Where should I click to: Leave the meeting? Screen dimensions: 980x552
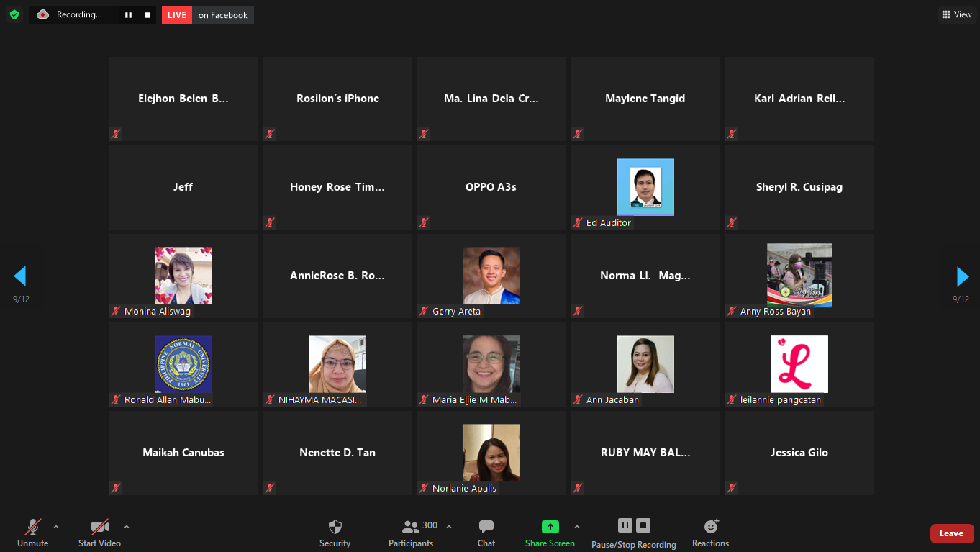pyautogui.click(x=951, y=533)
